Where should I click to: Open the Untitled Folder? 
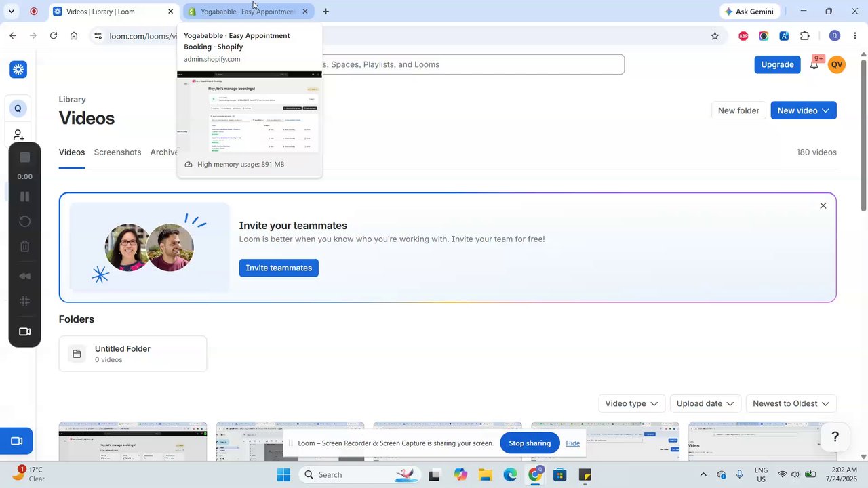pos(133,354)
